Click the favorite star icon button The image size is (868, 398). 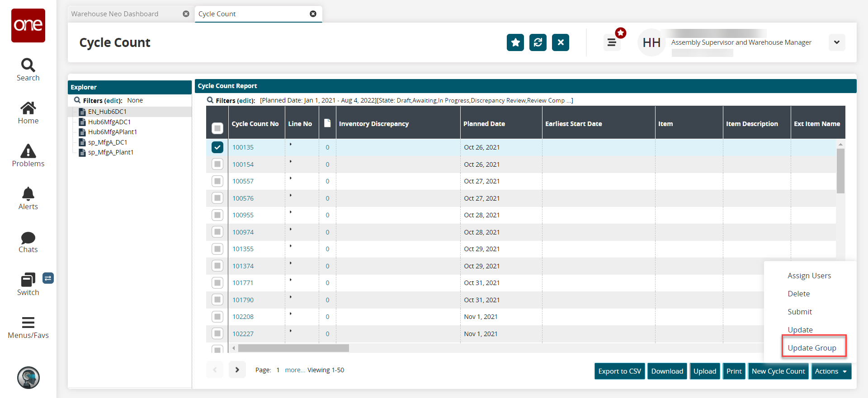(x=515, y=42)
